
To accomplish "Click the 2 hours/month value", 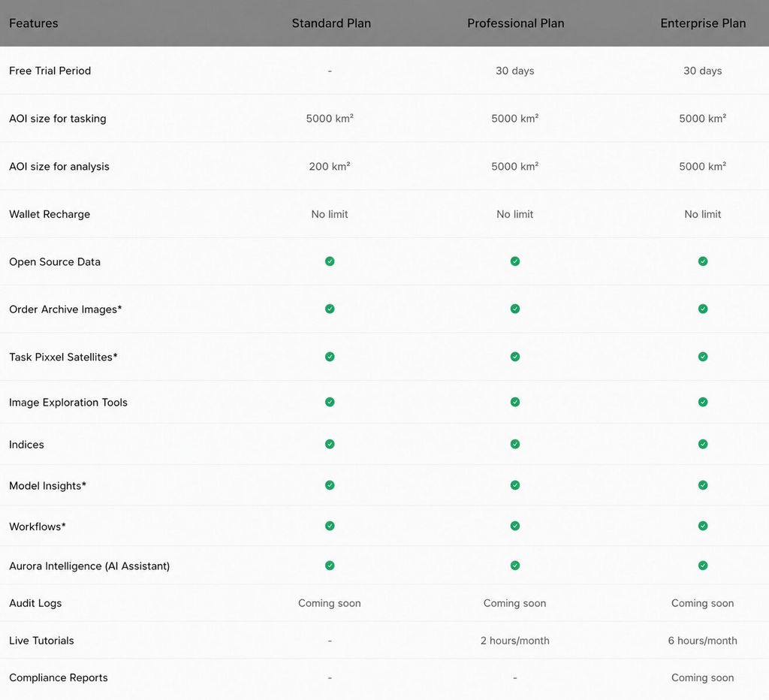I will [515, 641].
